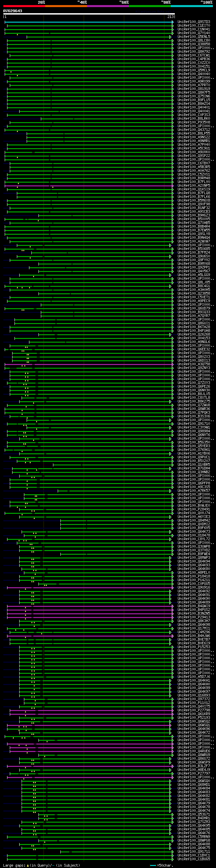This screenshot has width=216, height=868.
Task: Click UniRef100_Q8H792 label
Action: point(194,52)
